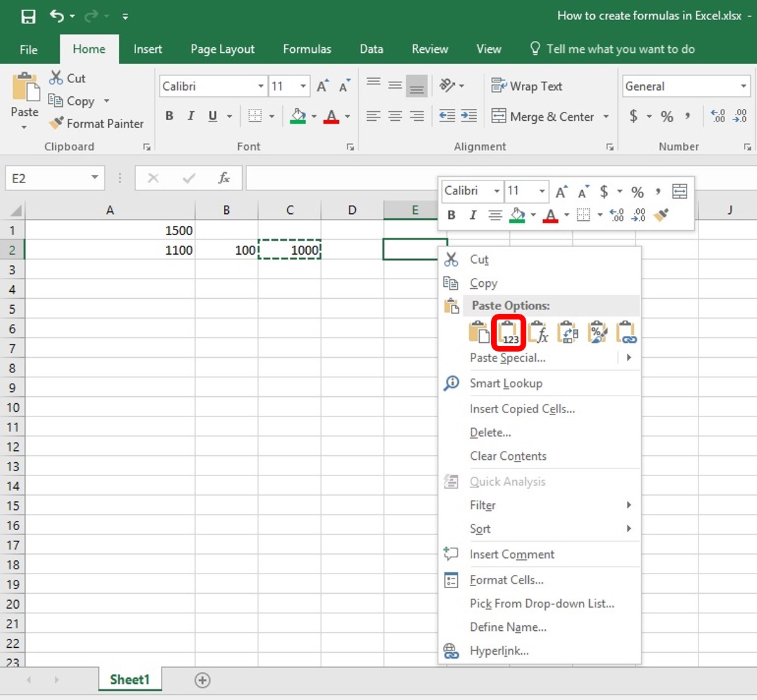This screenshot has width=757, height=700.
Task: Expand the Name Box dropdown arrow
Action: (94, 178)
